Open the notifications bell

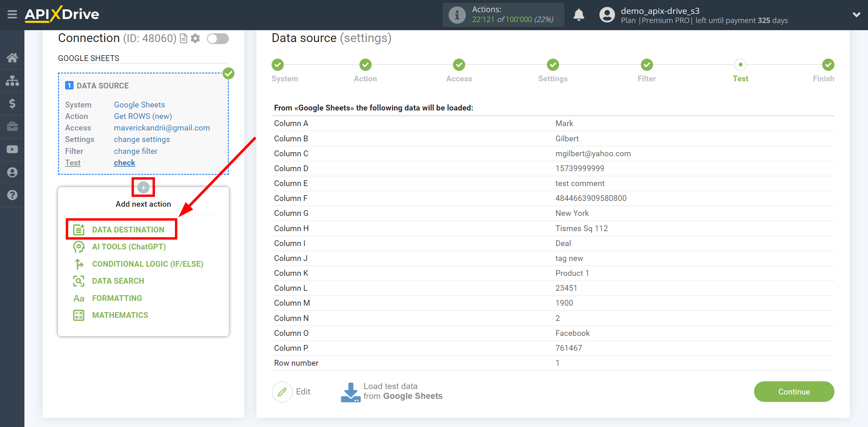pyautogui.click(x=579, y=15)
